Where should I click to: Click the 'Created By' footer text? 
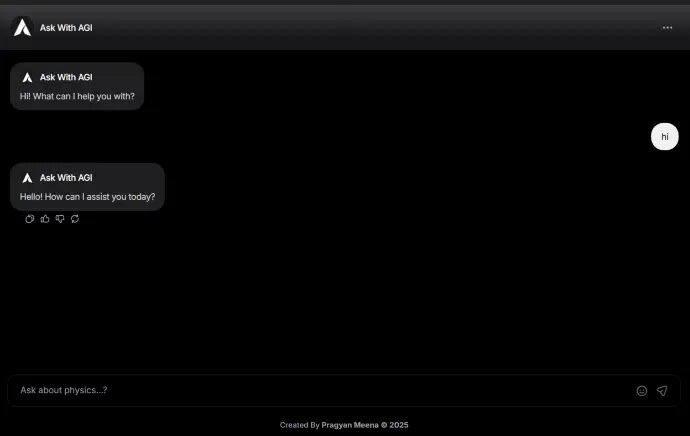(299, 425)
